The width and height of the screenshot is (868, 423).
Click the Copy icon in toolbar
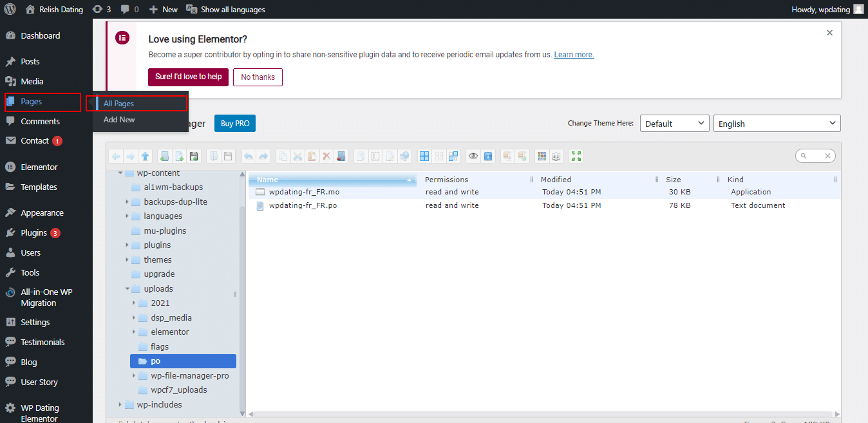coord(283,156)
